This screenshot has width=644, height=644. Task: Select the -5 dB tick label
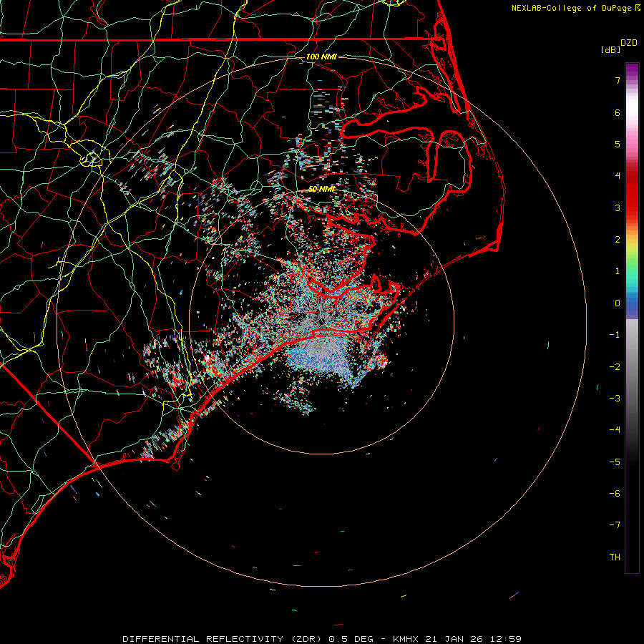[614, 462]
